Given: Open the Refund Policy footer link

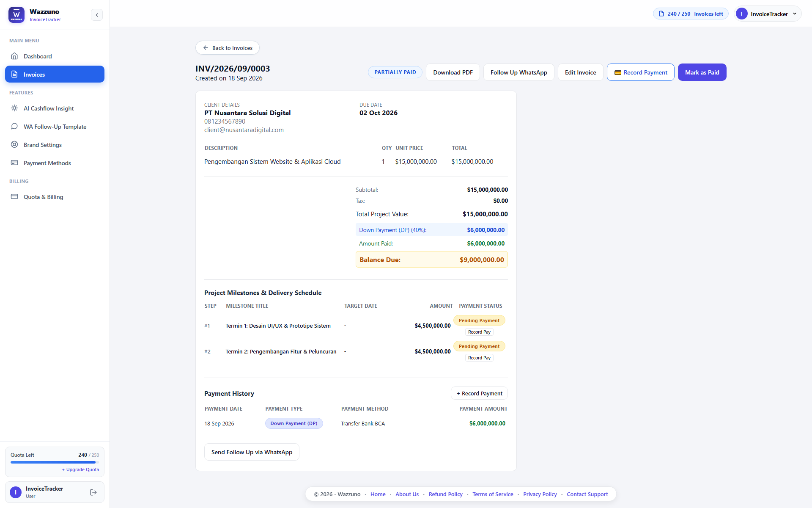Looking at the screenshot, I should (x=445, y=494).
